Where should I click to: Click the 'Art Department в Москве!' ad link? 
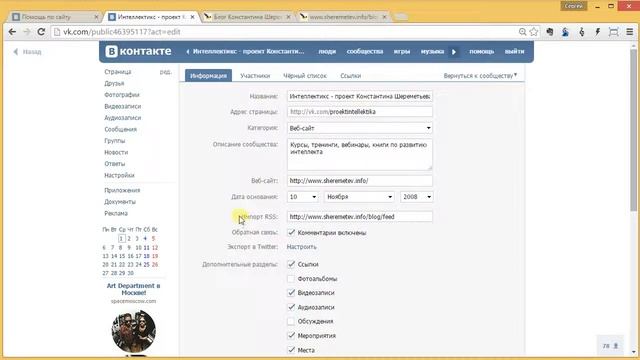(133, 289)
